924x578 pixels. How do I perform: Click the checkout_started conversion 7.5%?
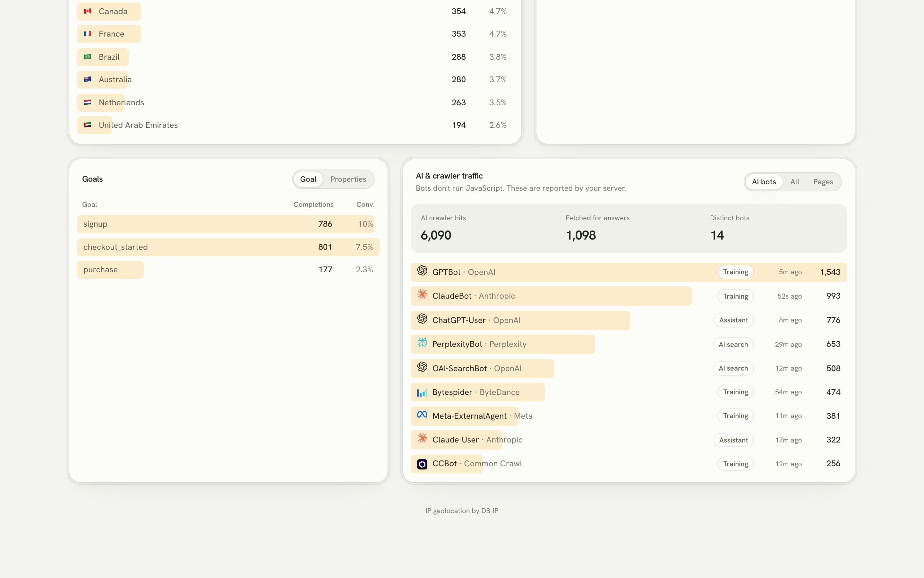[364, 247]
